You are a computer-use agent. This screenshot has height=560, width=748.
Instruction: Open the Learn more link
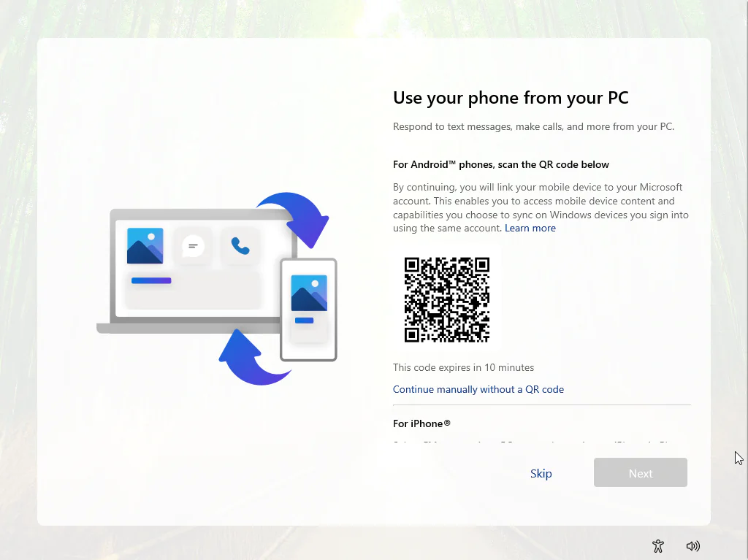[530, 228]
